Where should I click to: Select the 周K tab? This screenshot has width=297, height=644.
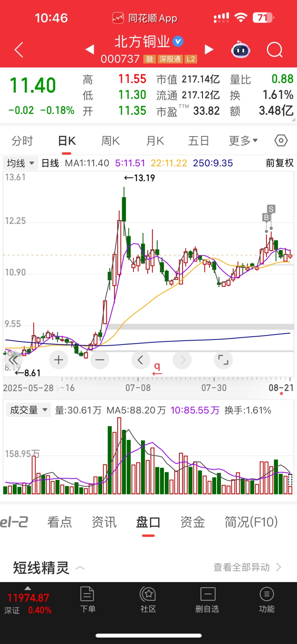click(x=111, y=141)
